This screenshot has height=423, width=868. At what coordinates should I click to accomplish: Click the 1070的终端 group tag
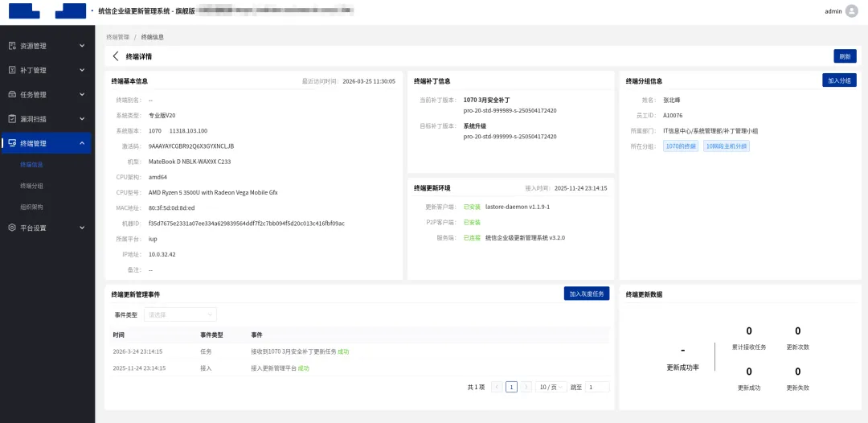coord(682,146)
